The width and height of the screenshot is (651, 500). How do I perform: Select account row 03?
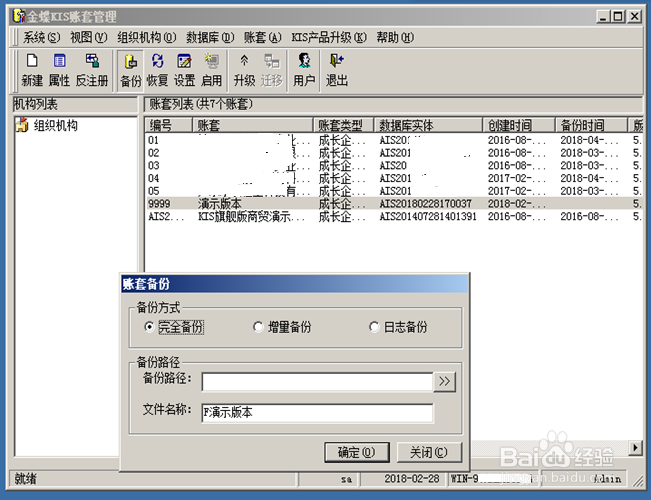[394, 165]
